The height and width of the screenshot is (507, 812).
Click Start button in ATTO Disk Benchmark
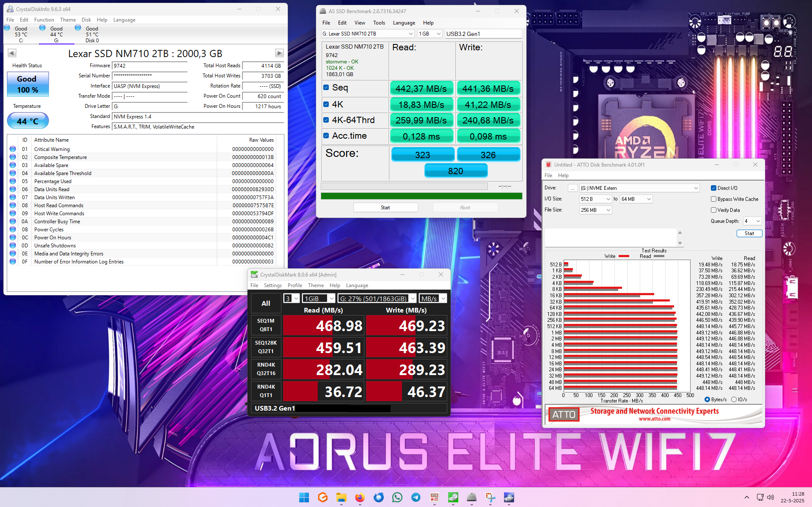[749, 233]
